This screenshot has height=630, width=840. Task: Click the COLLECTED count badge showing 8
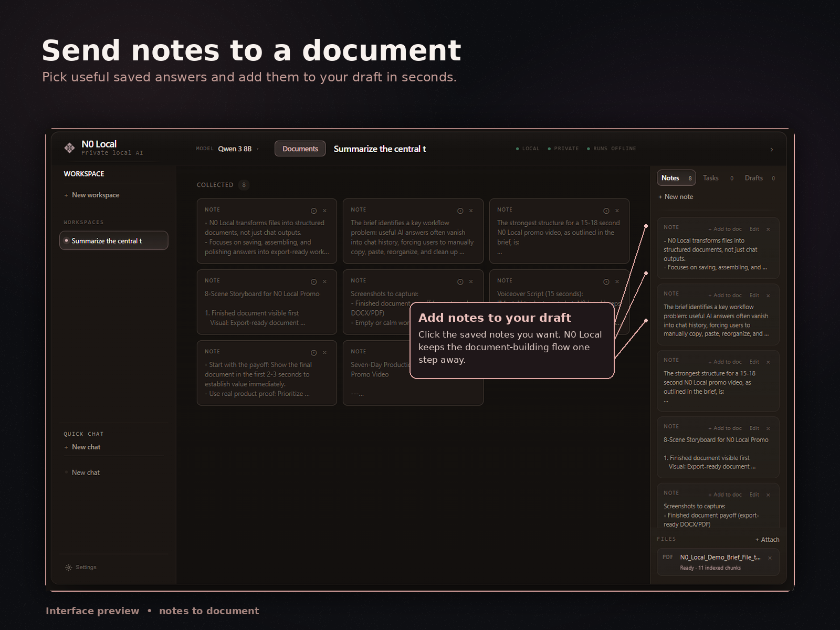coord(244,185)
